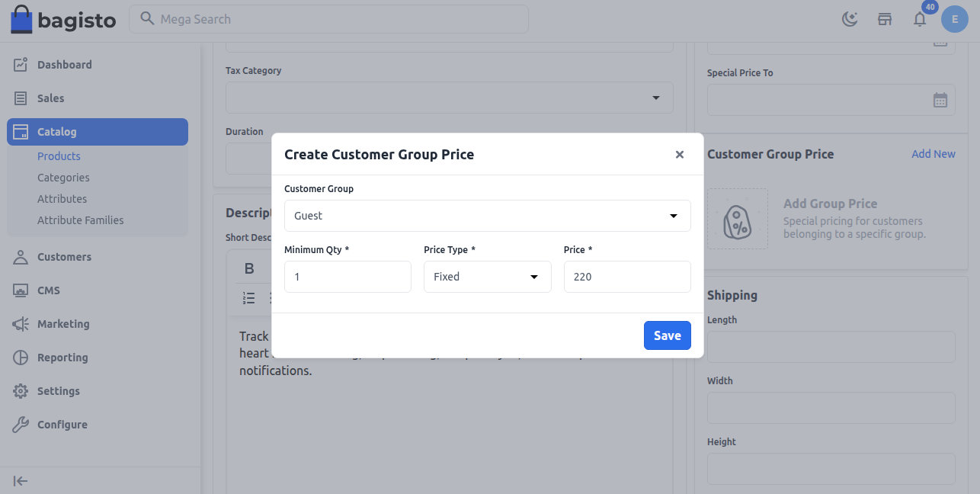The image size is (980, 494).
Task: Collapse sidebar with bottom-left arrow icon
Action: (21, 481)
